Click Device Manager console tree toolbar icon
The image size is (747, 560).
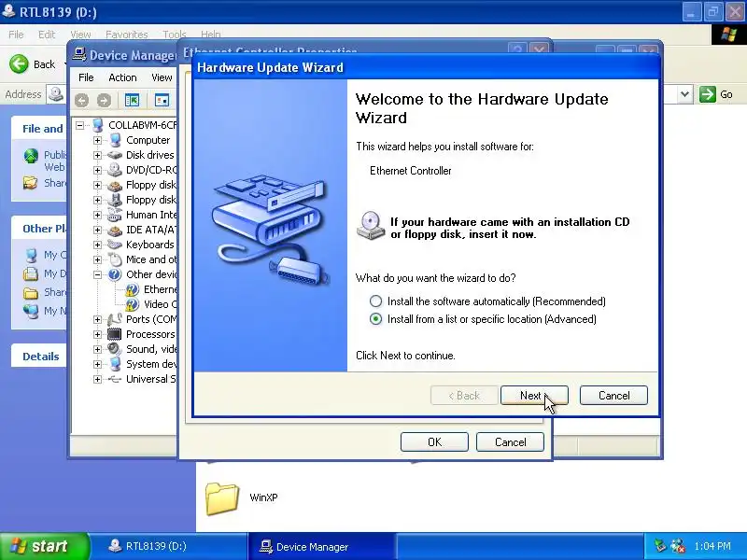(132, 100)
